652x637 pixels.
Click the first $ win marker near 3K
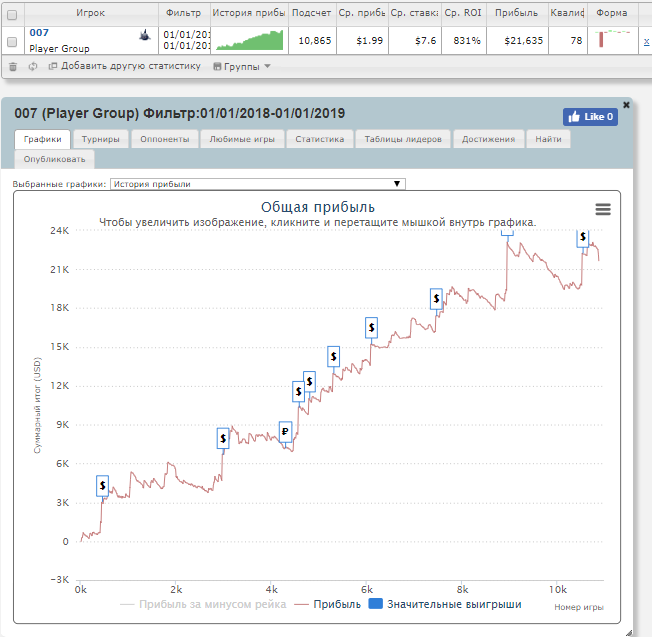tap(102, 485)
